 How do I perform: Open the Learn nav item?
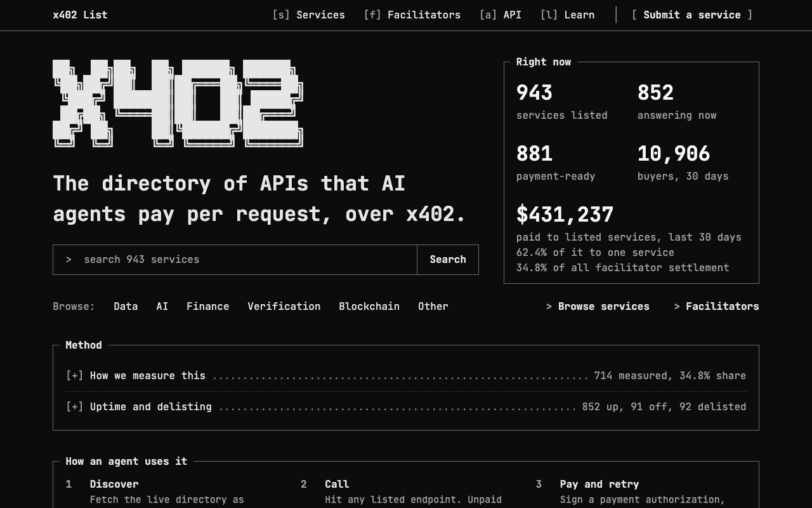pos(567,15)
